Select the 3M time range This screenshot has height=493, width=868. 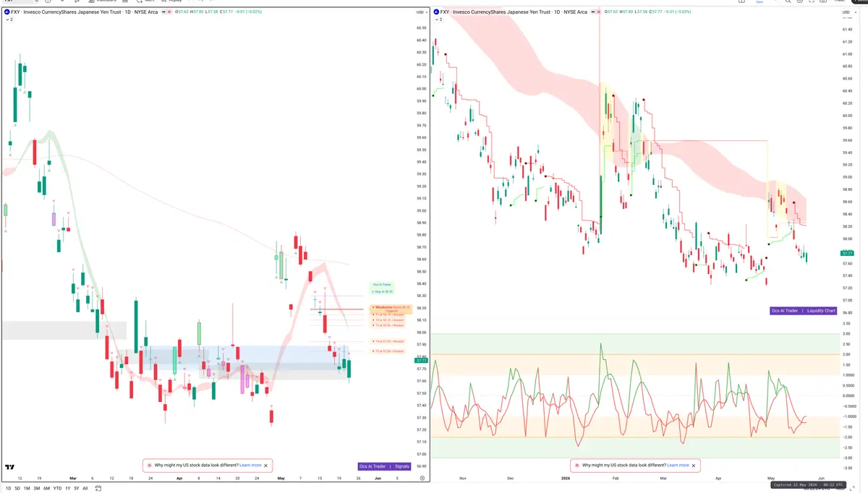click(x=37, y=489)
